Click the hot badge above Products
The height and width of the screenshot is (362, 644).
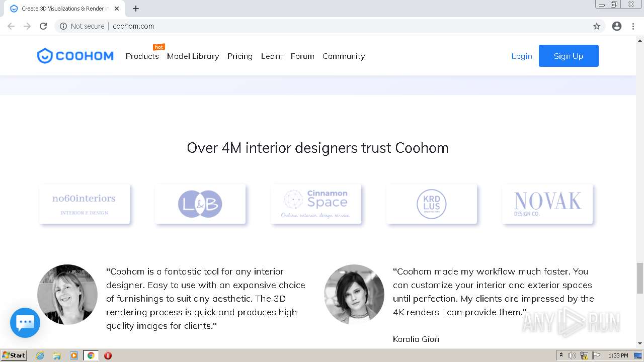click(159, 47)
